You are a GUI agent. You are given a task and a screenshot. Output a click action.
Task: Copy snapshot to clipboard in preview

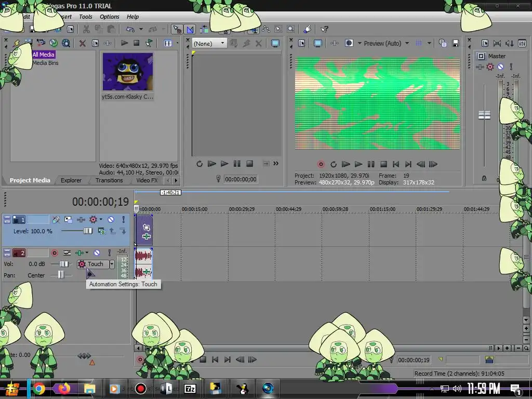click(x=443, y=43)
